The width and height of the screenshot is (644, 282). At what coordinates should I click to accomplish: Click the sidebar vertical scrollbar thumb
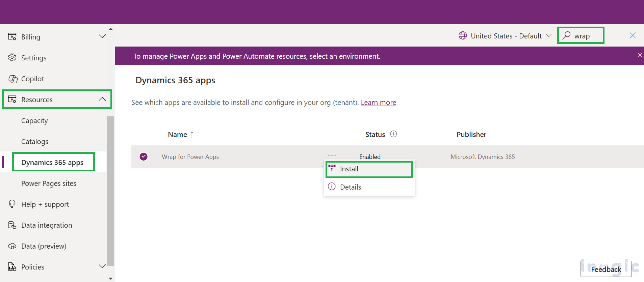[110, 191]
